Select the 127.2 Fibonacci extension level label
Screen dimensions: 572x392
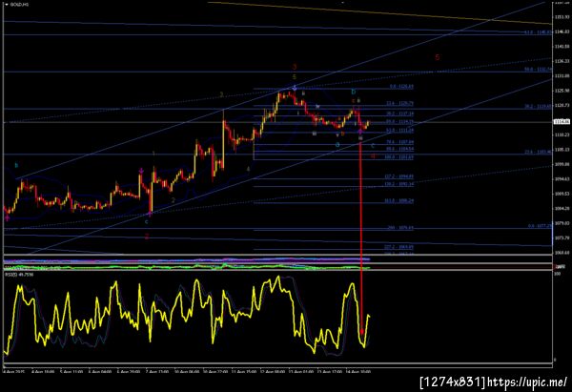point(399,176)
